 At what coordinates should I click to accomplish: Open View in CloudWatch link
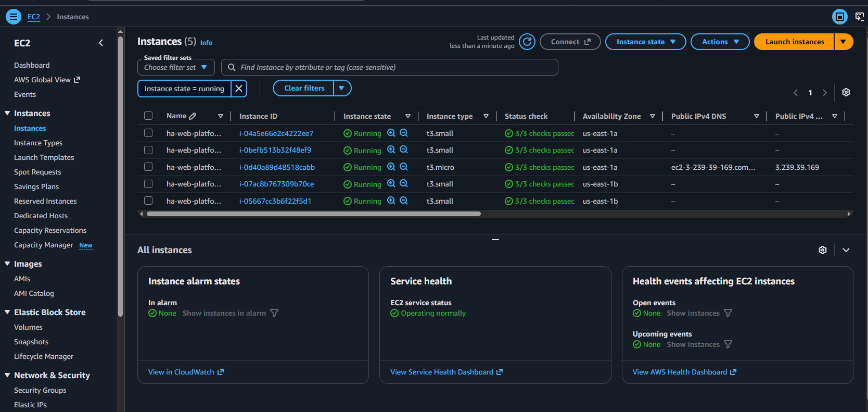click(186, 372)
